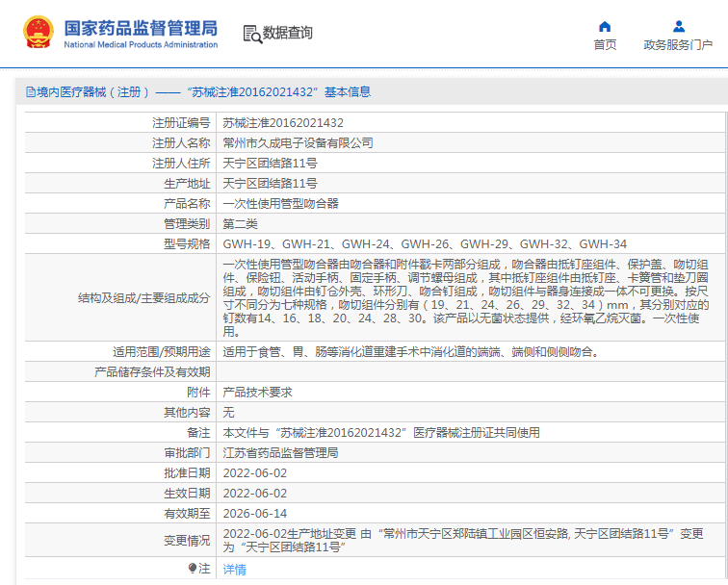Click the 生产地址 value 天宁区团结路11号
The width and height of the screenshot is (728, 585).
tap(270, 183)
